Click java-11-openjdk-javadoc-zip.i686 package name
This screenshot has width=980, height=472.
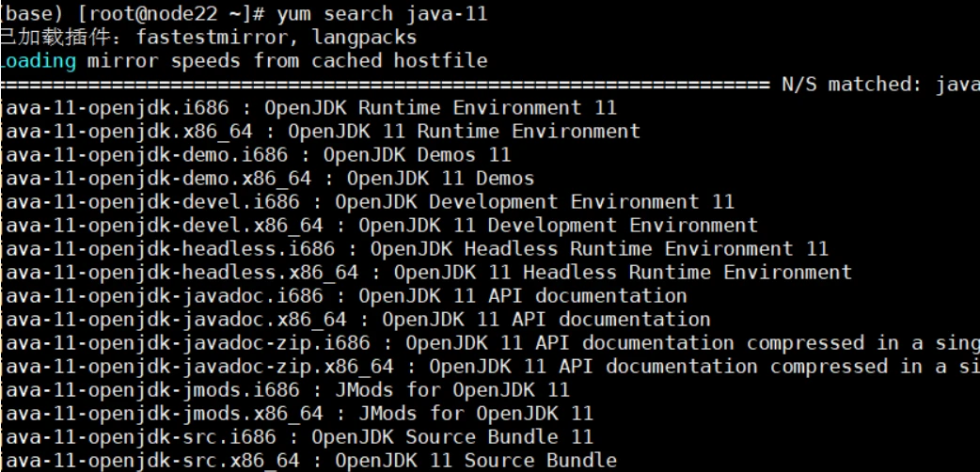tap(185, 343)
